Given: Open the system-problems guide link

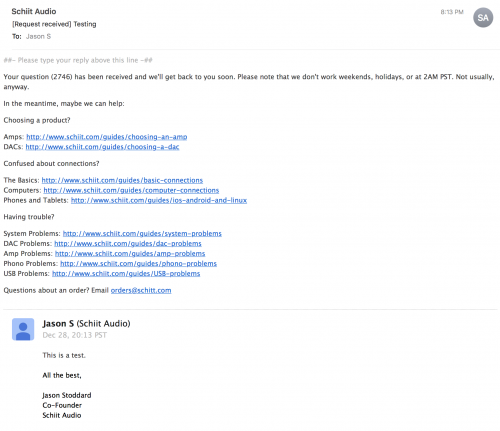Looking at the screenshot, I should tap(142, 234).
